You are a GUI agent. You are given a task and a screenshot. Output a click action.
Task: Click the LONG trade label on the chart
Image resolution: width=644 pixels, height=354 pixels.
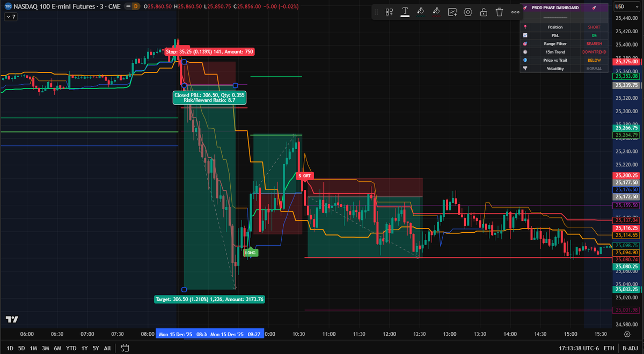(x=250, y=252)
